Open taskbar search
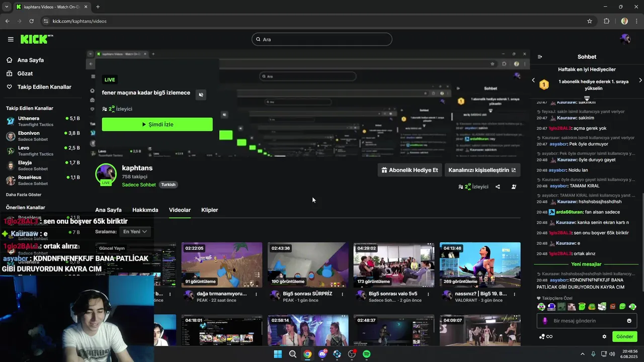 coord(293,354)
